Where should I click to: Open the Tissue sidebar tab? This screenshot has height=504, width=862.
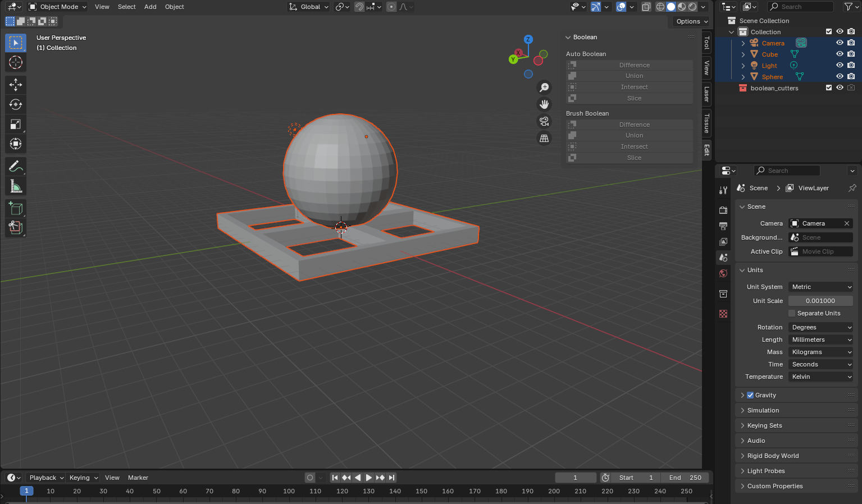pos(706,122)
